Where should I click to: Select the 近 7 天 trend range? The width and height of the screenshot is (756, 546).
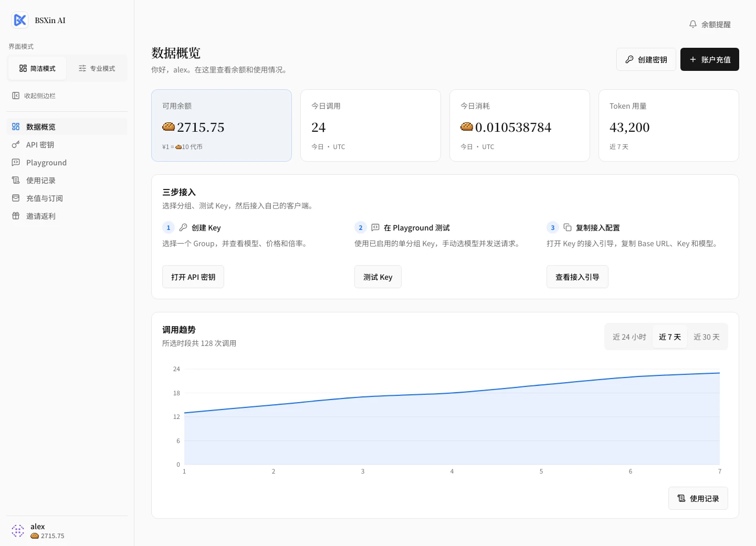(670, 337)
